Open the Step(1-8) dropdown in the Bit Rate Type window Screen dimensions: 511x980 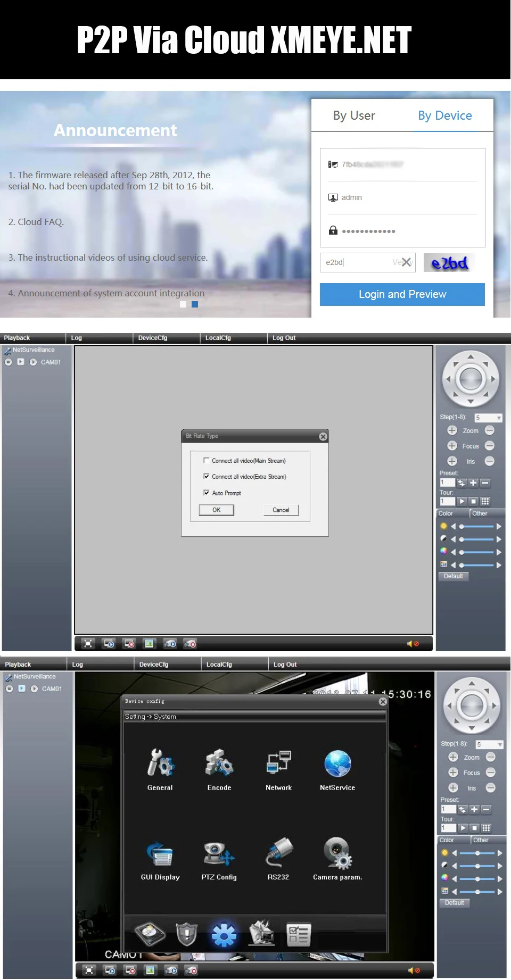[x=488, y=418]
